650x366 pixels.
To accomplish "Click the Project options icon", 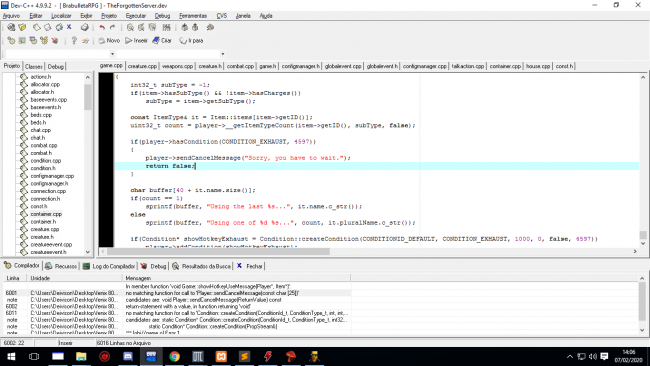I will click(210, 27).
